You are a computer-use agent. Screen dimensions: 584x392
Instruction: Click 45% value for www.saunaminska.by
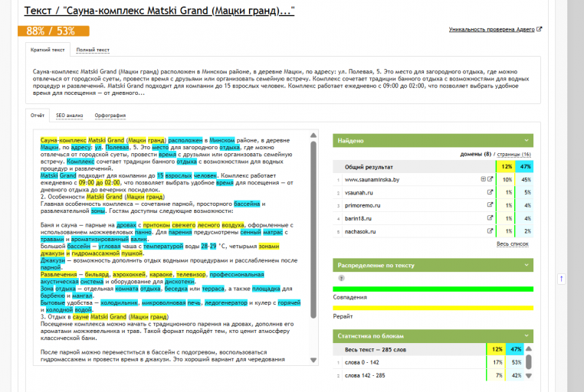[x=526, y=180]
